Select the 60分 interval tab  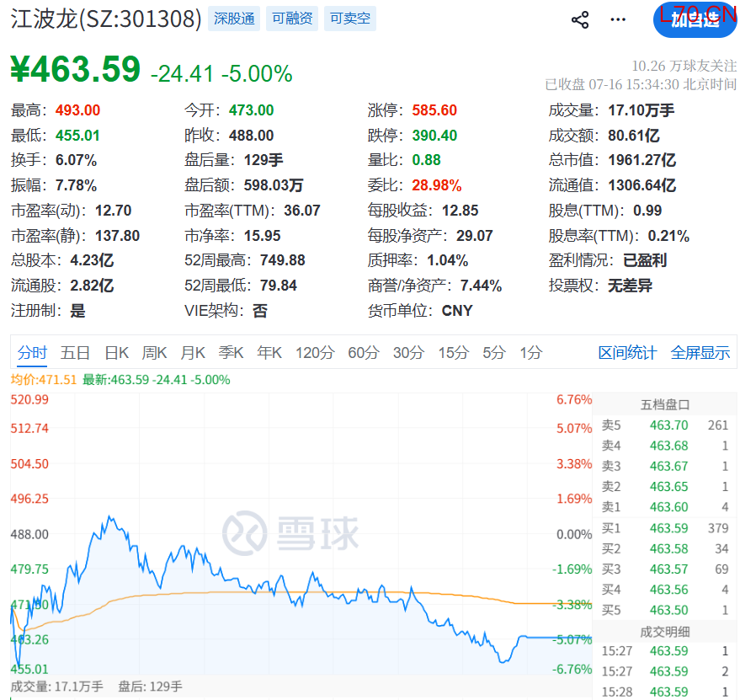click(x=364, y=353)
